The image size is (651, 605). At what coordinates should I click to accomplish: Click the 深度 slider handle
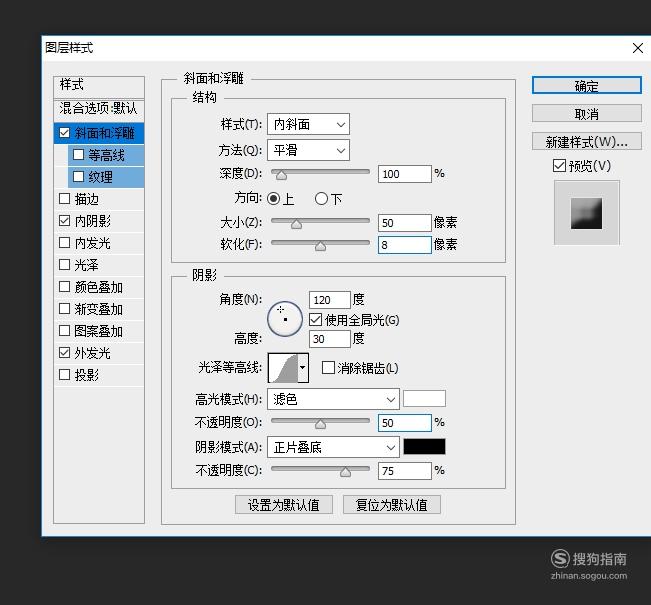(x=281, y=175)
